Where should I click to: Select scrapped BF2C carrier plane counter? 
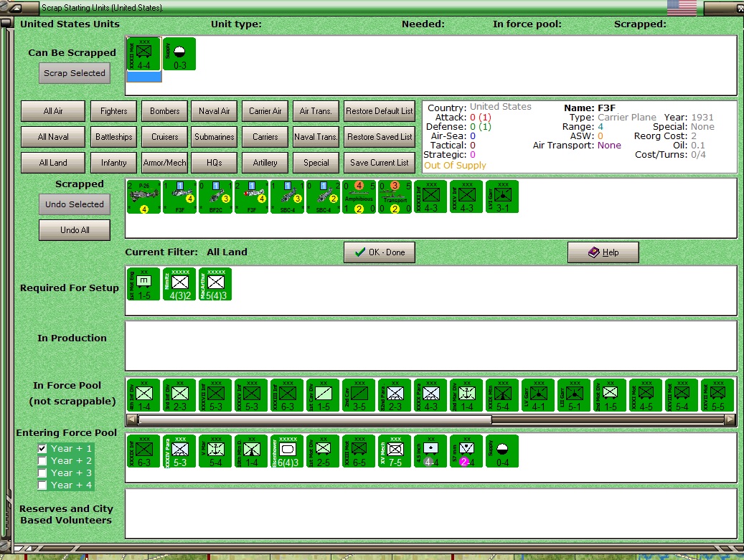point(215,196)
